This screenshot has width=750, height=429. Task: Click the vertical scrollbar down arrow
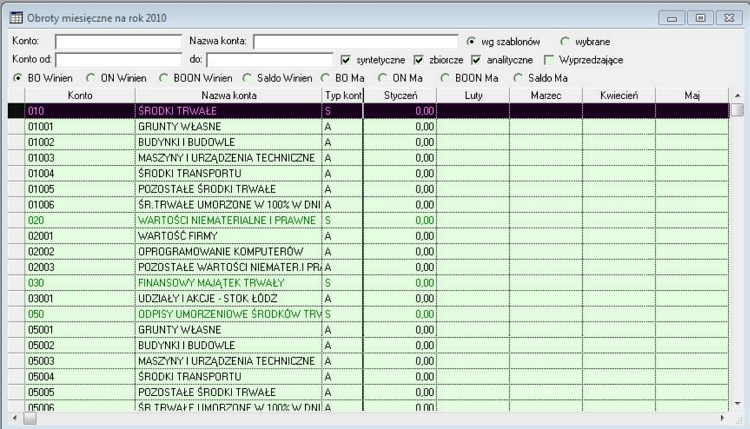pyautogui.click(x=737, y=404)
